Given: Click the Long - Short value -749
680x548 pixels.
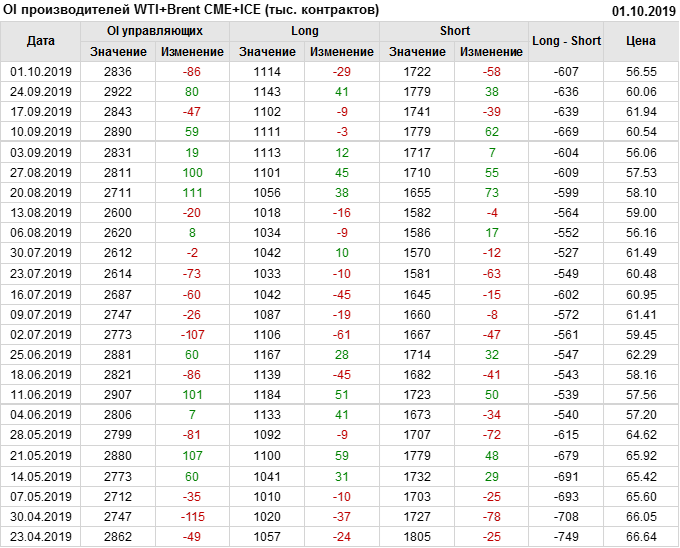Looking at the screenshot, I should pyautogui.click(x=567, y=536).
